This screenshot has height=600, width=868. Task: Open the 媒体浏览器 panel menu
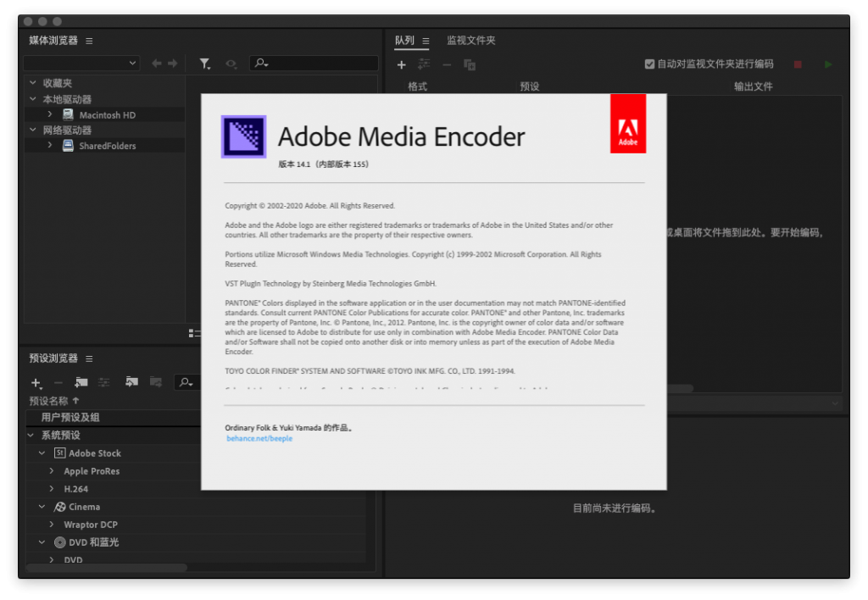tap(89, 41)
